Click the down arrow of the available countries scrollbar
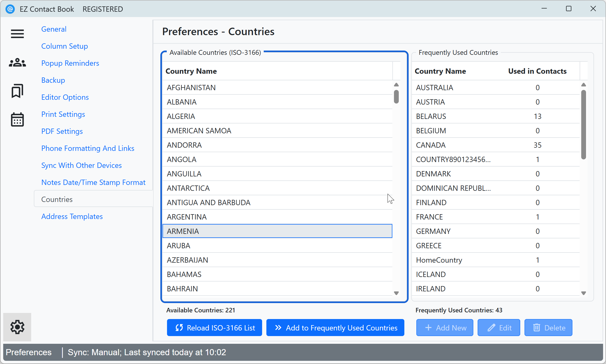This screenshot has height=364, width=606. pos(396,293)
